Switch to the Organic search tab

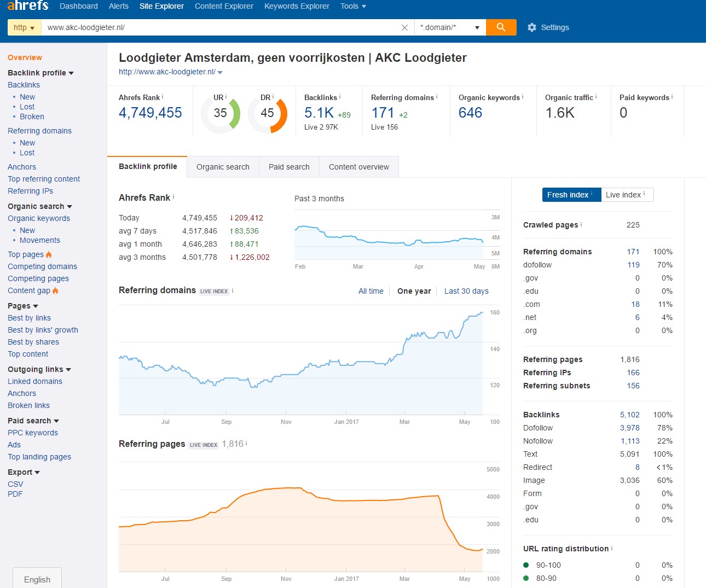tap(223, 167)
